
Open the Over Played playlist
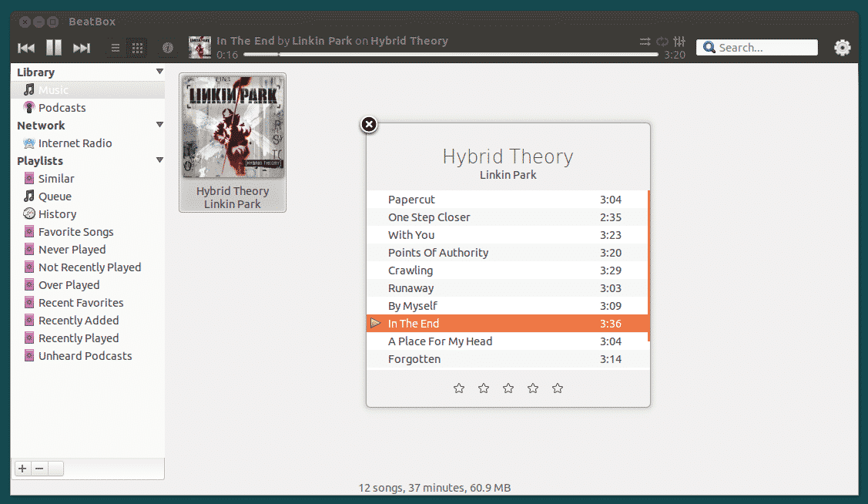88,284
